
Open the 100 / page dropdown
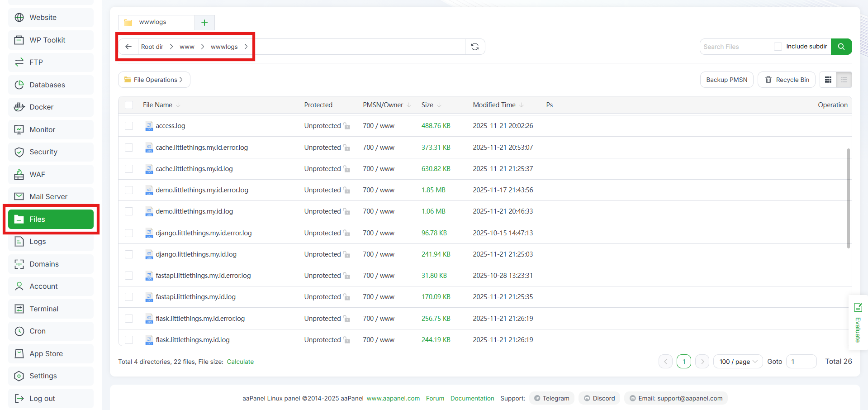[x=738, y=362]
